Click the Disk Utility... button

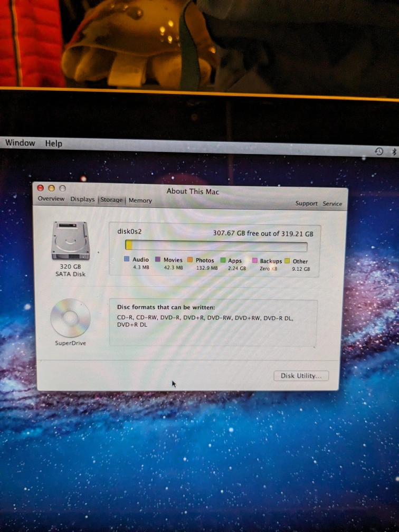coord(301,376)
